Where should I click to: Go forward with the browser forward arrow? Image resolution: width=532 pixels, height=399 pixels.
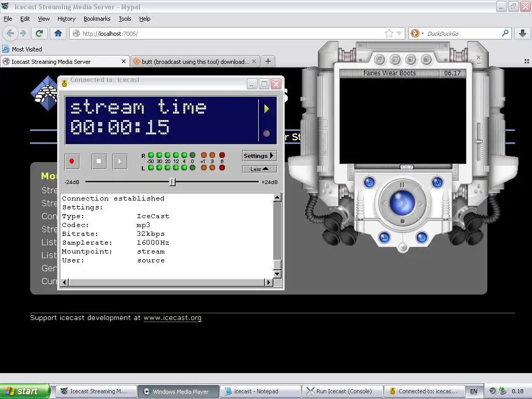[x=23, y=33]
